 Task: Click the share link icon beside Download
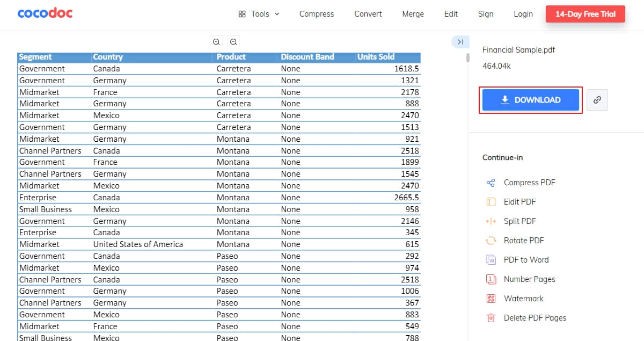[597, 99]
